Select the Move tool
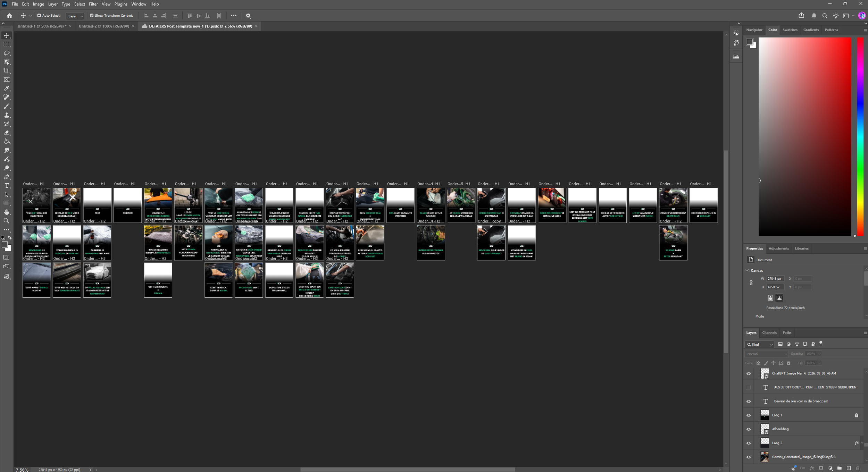 click(x=7, y=35)
